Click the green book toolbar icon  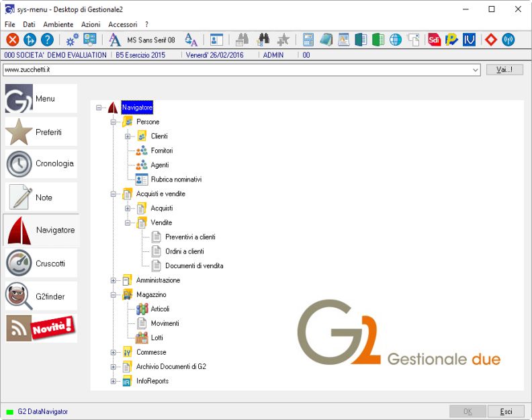tap(378, 40)
